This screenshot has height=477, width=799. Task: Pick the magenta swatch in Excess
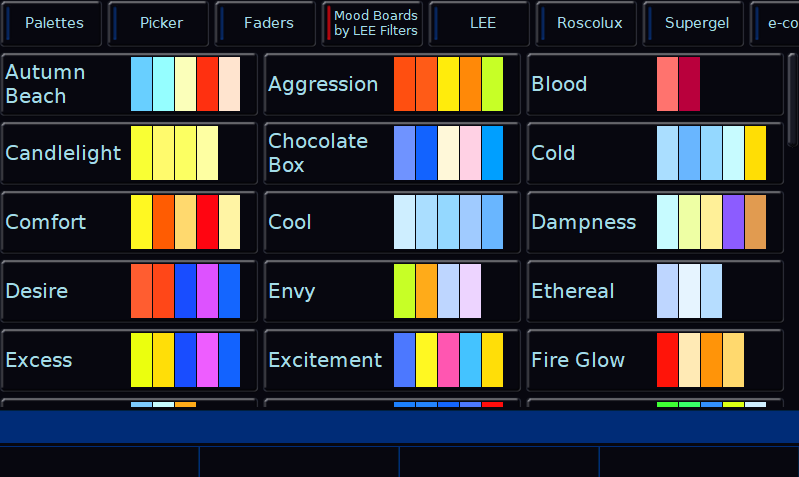[x=207, y=360]
